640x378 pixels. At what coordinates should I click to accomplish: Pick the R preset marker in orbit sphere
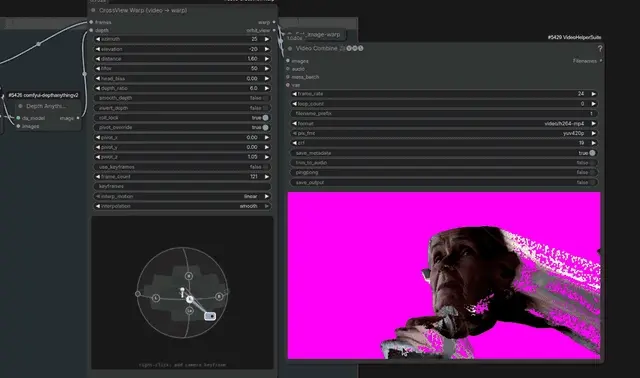(219, 296)
